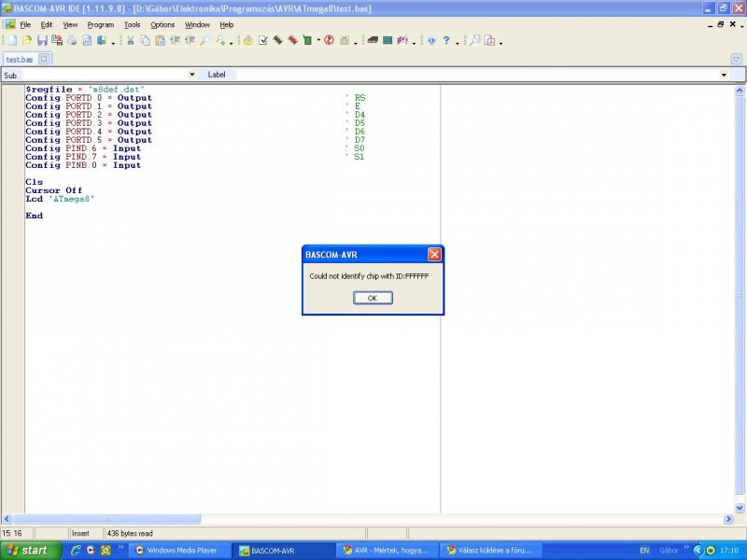Select the test.bas editor tab
The width and height of the screenshot is (747, 560).
tap(19, 60)
